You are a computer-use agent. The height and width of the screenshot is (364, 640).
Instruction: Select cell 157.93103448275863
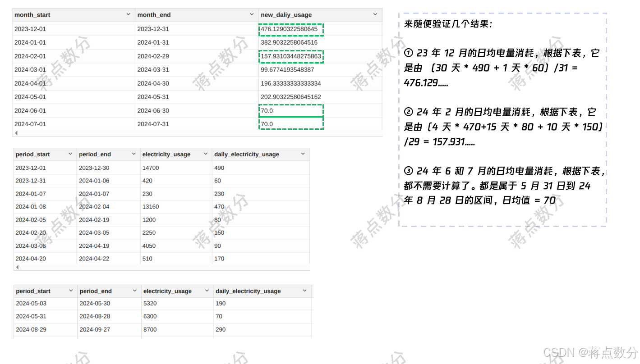pyautogui.click(x=320, y=56)
